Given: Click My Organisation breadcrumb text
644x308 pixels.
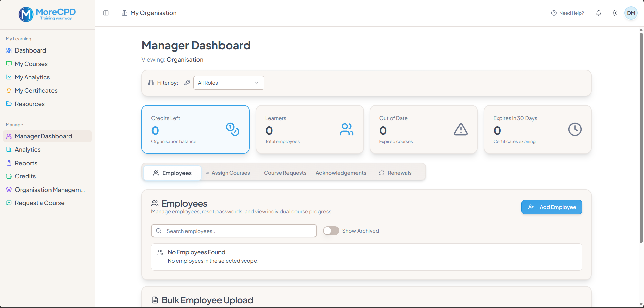Looking at the screenshot, I should point(154,13).
